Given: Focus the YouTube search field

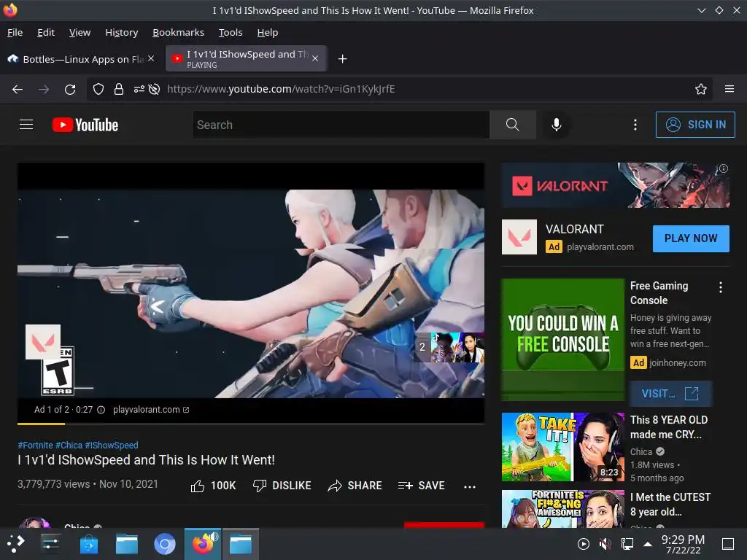Looking at the screenshot, I should [341, 125].
